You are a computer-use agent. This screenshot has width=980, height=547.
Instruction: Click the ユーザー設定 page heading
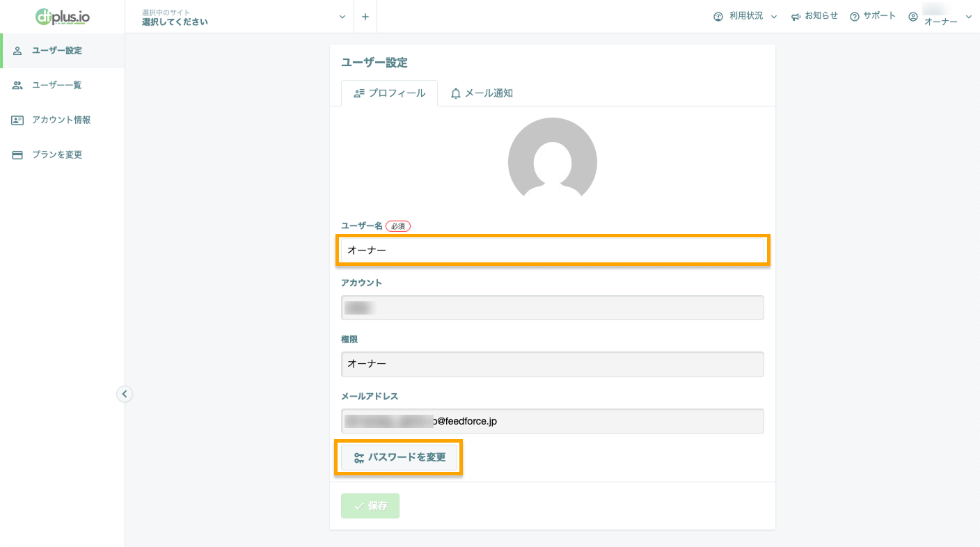click(x=374, y=63)
